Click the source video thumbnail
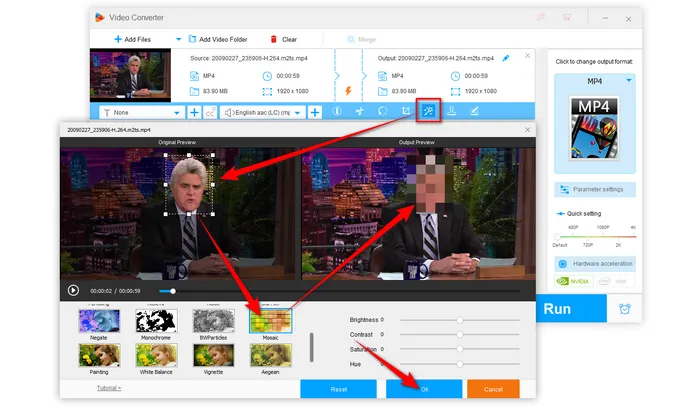This screenshot has height=407, width=700. click(x=130, y=75)
